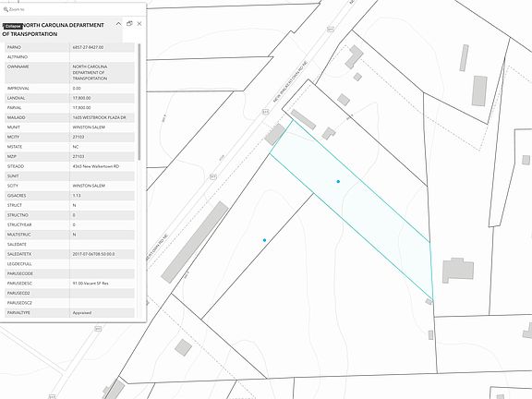Click the long gray building beside the road
The width and height of the screenshot is (532, 399).
click(x=194, y=242)
